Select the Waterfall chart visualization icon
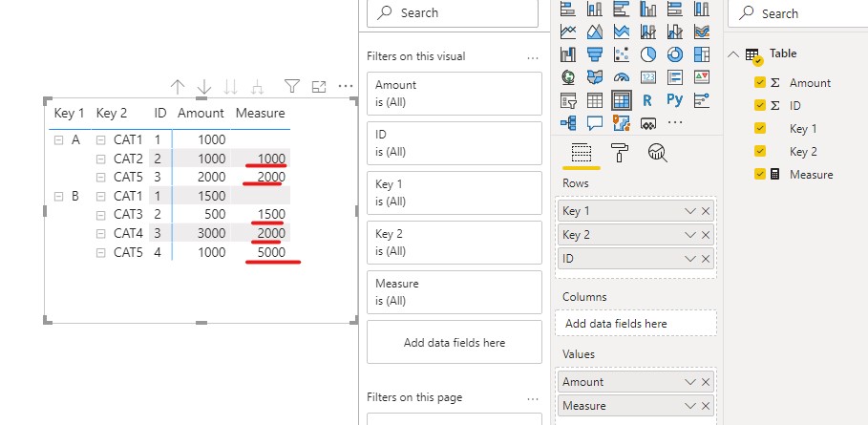868x425 pixels. tap(568, 54)
